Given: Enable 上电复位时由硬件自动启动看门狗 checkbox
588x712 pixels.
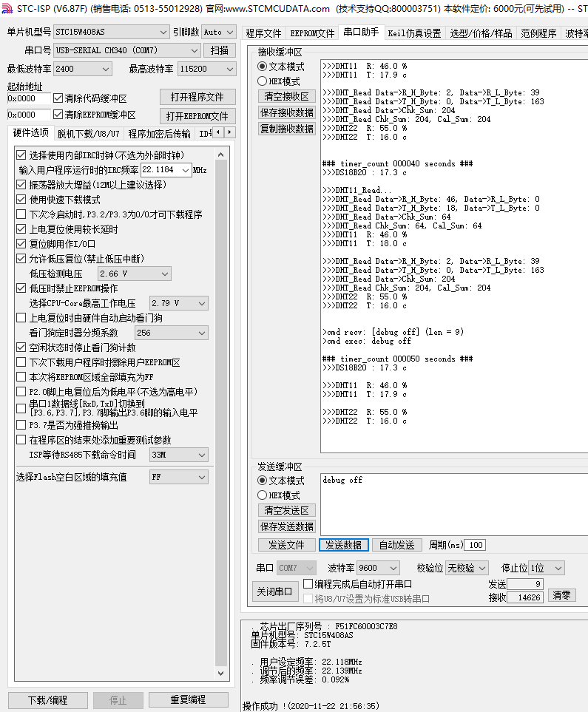Looking at the screenshot, I should (21, 318).
